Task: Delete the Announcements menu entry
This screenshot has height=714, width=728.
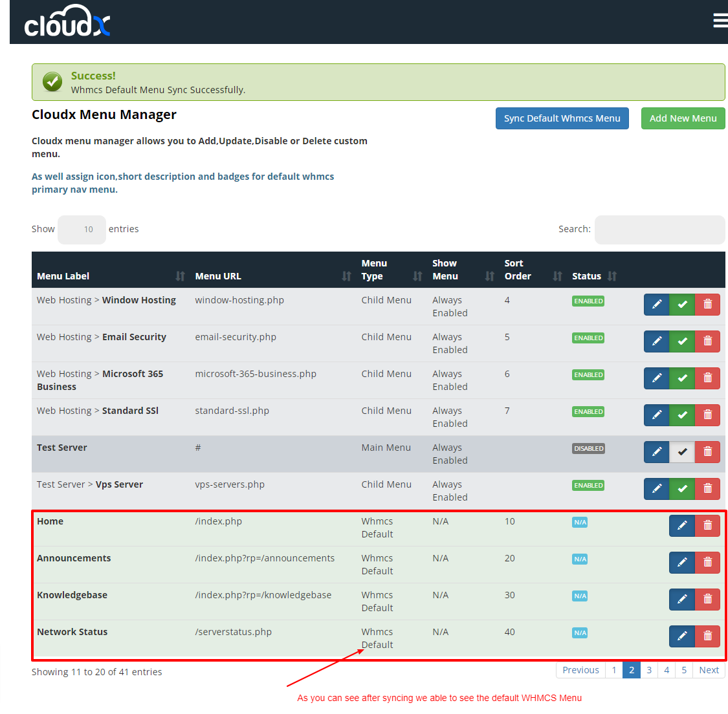Action: pyautogui.click(x=707, y=563)
